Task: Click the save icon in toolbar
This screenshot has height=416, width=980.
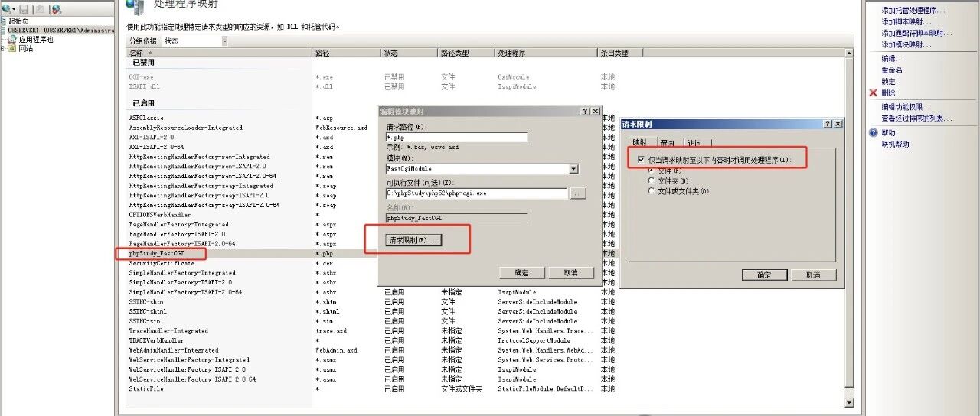Action: point(24,9)
